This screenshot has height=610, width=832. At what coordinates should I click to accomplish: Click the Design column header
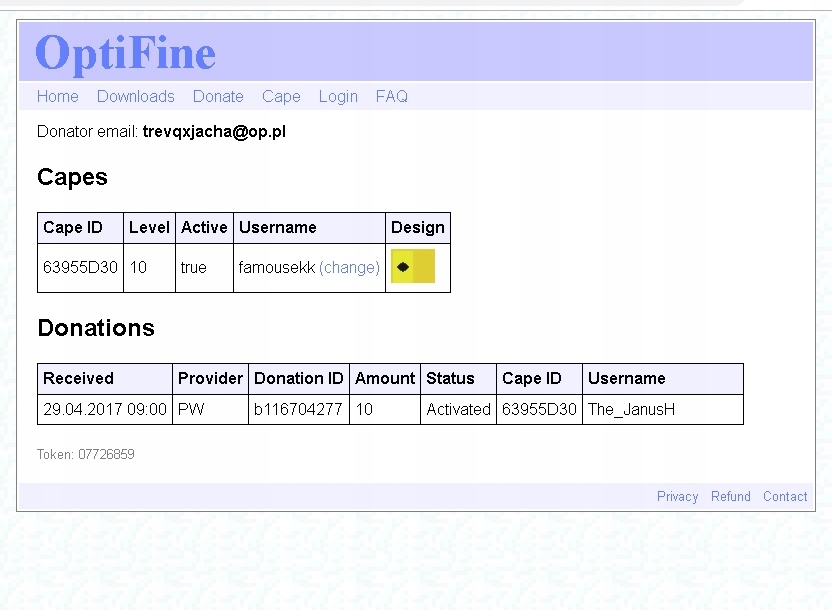click(418, 228)
